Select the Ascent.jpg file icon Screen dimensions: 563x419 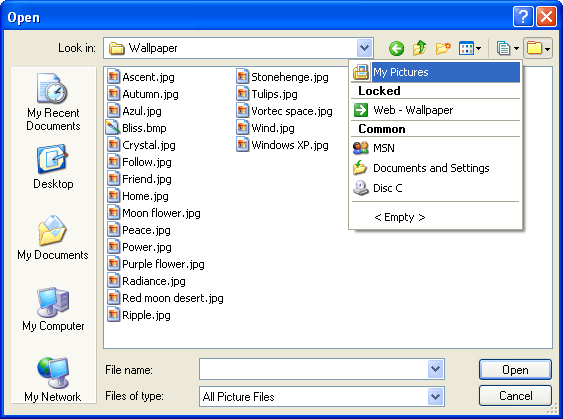click(113, 77)
